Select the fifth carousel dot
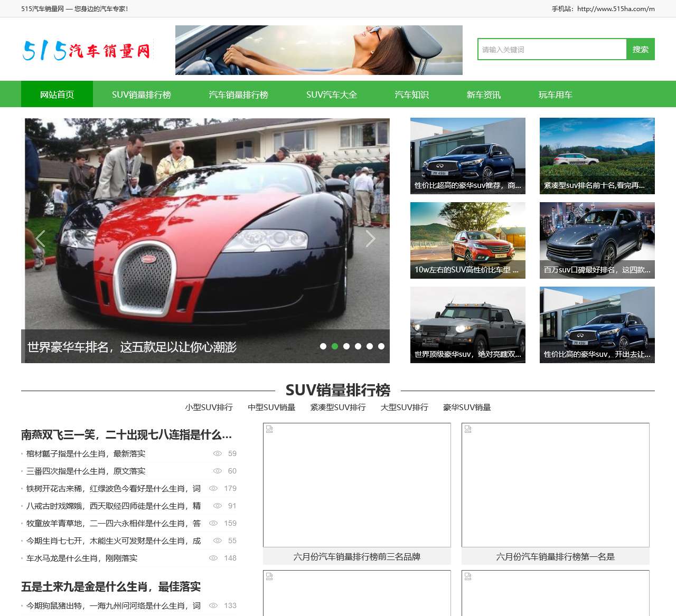Image resolution: width=676 pixels, height=616 pixels. click(370, 346)
